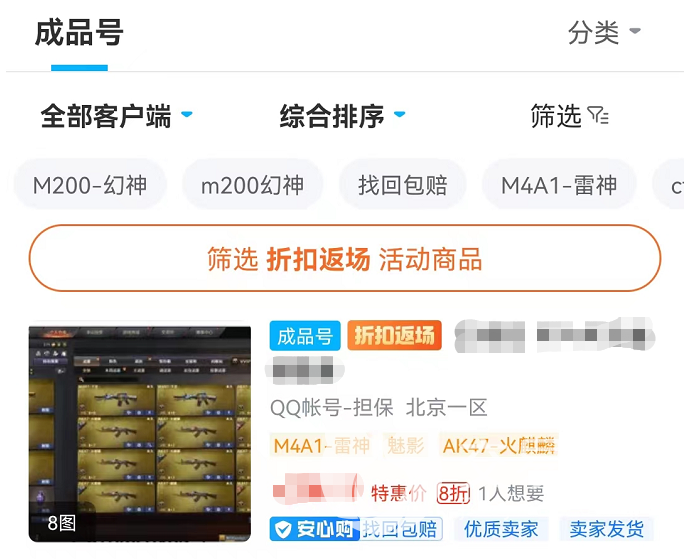The width and height of the screenshot is (686, 559).
Task: Click the 8折 discount badge
Action: tap(453, 493)
